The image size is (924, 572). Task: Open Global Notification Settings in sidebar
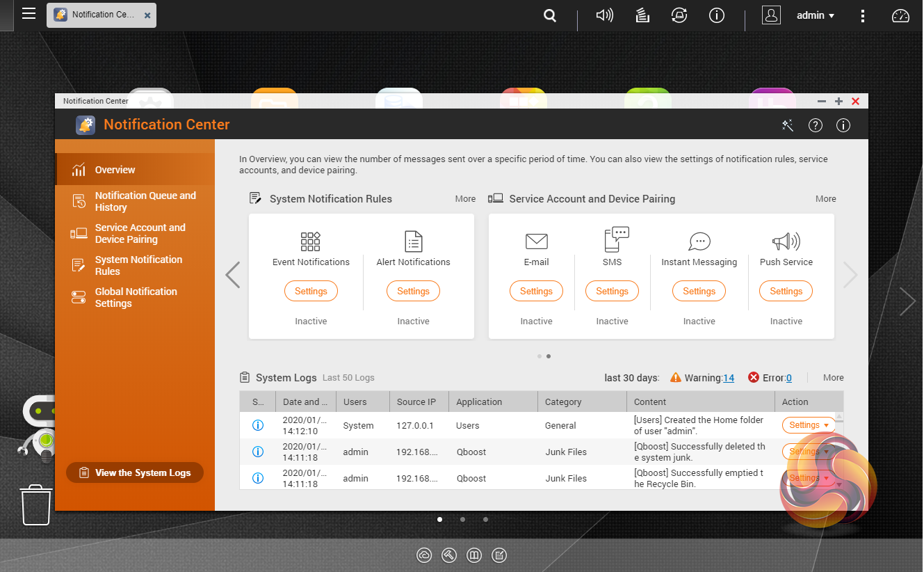coord(134,297)
